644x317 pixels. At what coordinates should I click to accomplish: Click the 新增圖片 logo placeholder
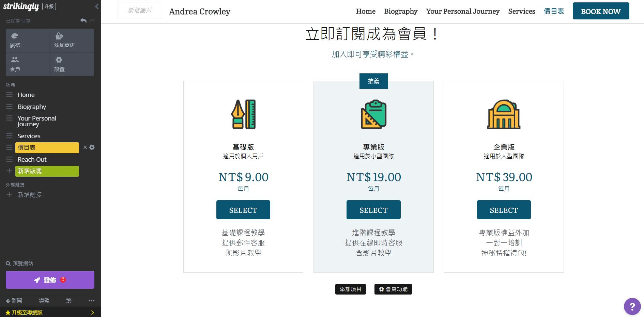point(139,11)
